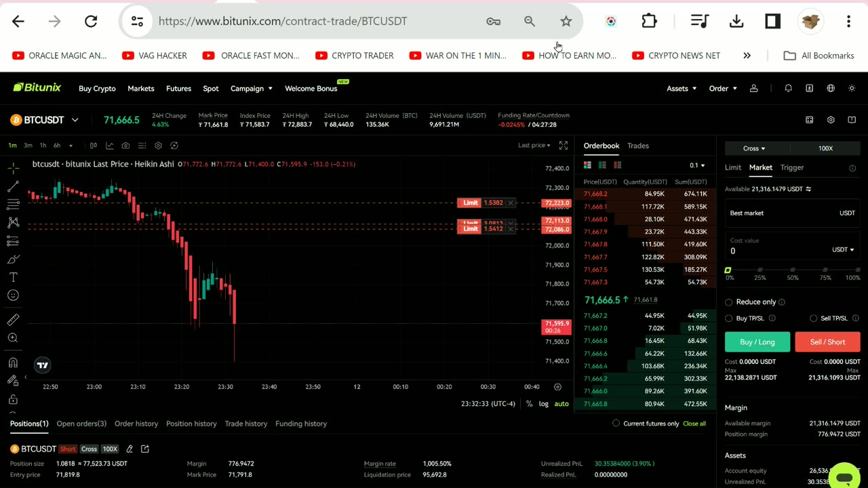Open the tutorial book icon
868x488 pixels.
852,120
